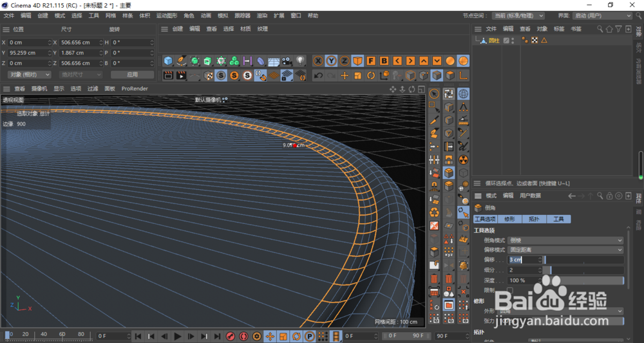Click the 用户数据 menu

530,196
